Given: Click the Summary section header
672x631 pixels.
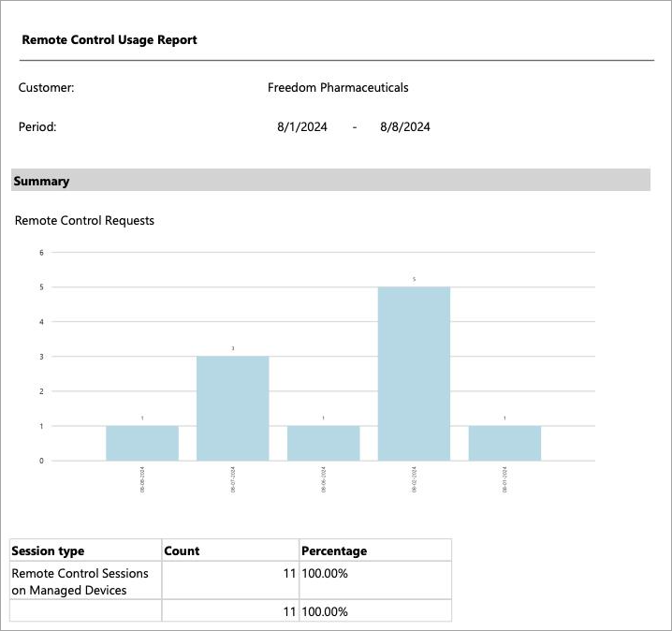Looking at the screenshot, I should point(41,181).
